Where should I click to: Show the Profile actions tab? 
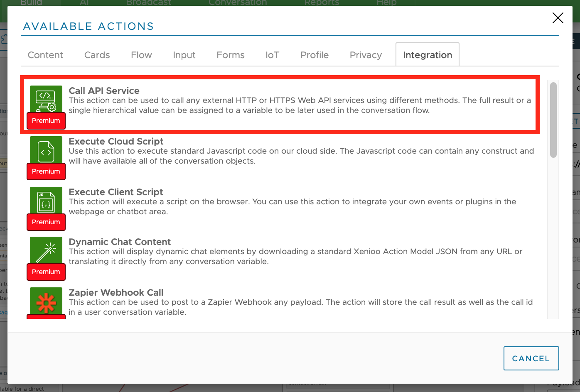(315, 55)
